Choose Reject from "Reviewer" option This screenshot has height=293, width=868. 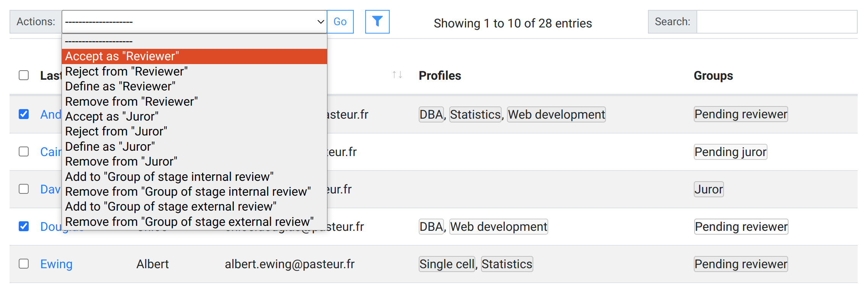(x=126, y=72)
